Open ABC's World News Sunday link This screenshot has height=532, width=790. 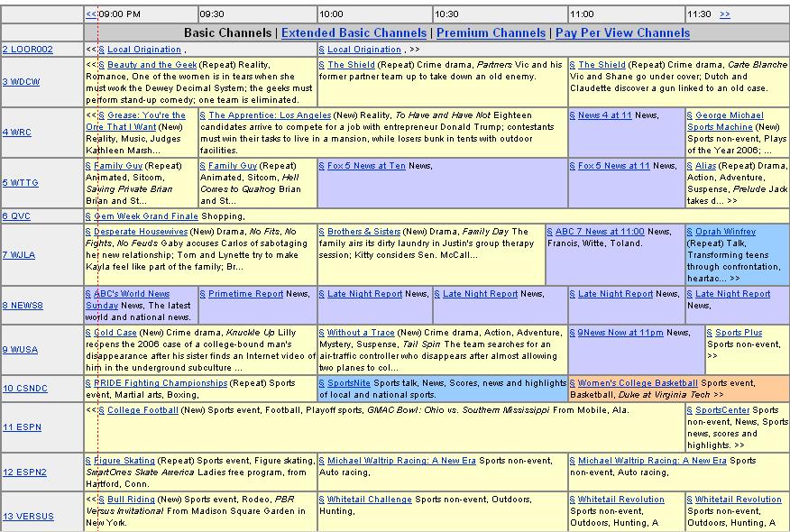pyautogui.click(x=128, y=299)
